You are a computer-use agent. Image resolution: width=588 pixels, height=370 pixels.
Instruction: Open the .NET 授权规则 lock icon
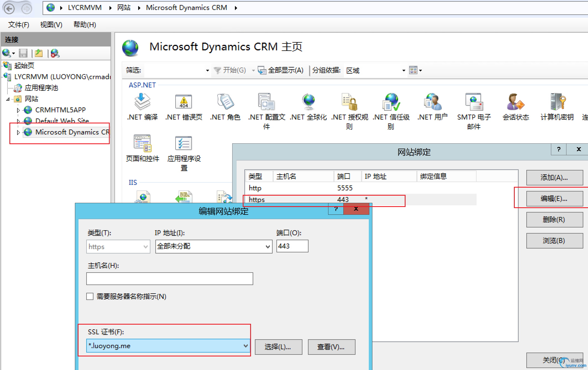point(349,102)
